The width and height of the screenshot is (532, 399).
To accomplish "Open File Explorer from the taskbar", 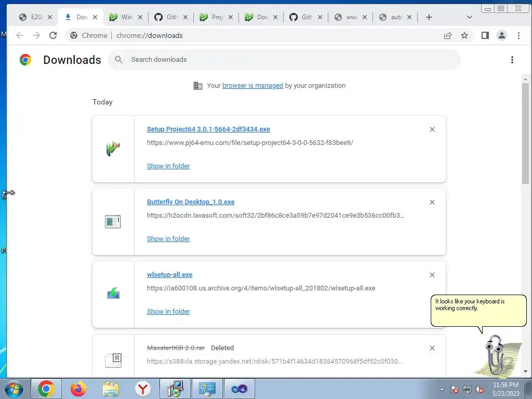I will tap(111, 389).
